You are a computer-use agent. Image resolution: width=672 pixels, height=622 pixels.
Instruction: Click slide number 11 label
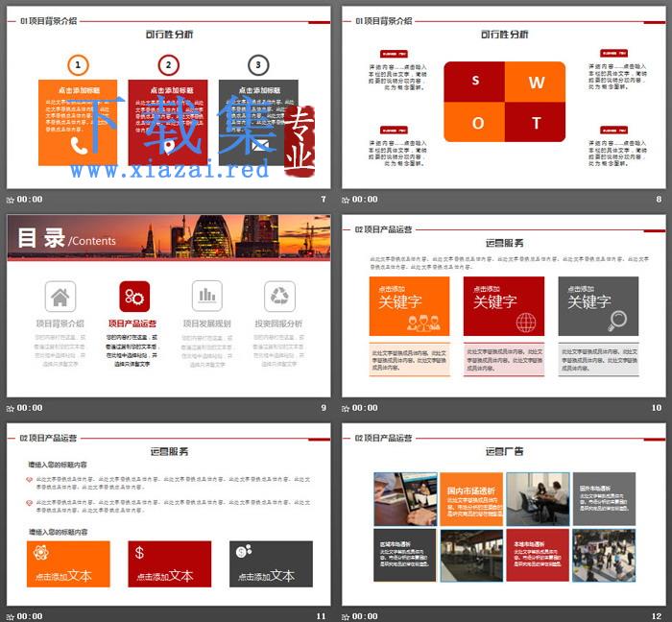point(322,616)
